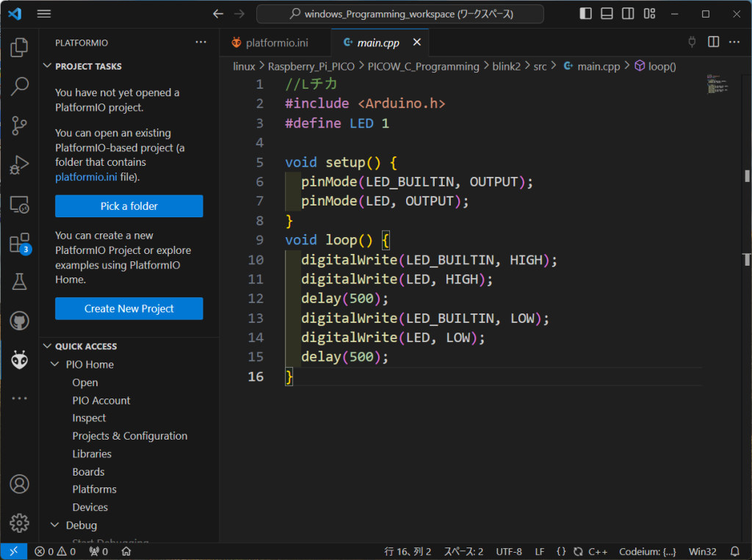Select the Inspect item

click(89, 418)
